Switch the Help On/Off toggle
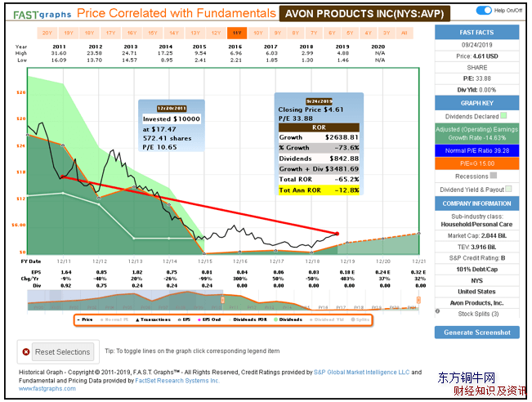The height and width of the screenshot is (402, 532). tap(484, 10)
